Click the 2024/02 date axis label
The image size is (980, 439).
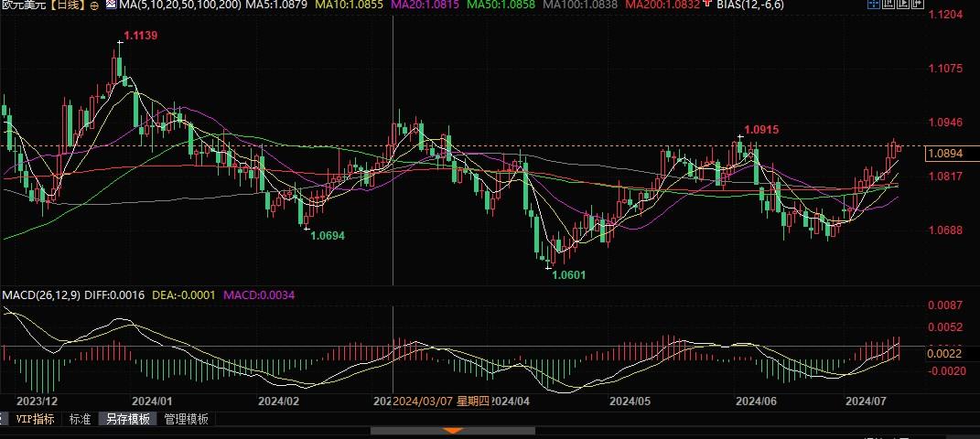278,401
